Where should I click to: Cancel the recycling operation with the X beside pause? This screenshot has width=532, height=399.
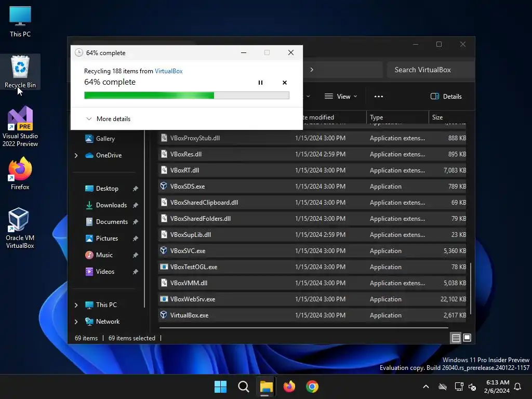[x=285, y=83]
